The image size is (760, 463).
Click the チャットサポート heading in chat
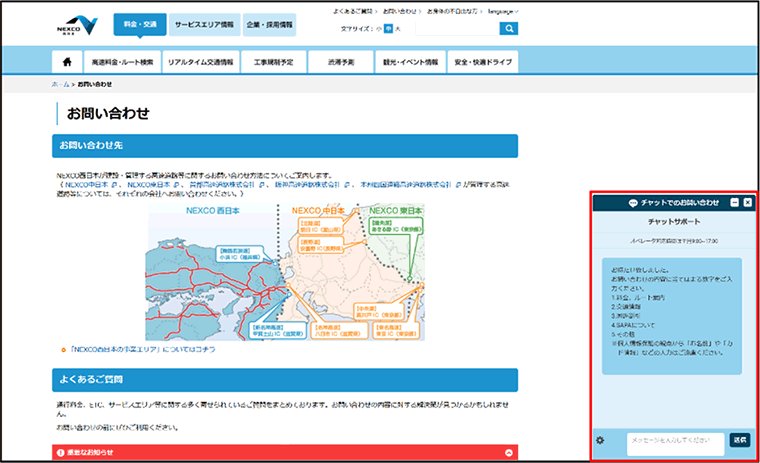[674, 222]
